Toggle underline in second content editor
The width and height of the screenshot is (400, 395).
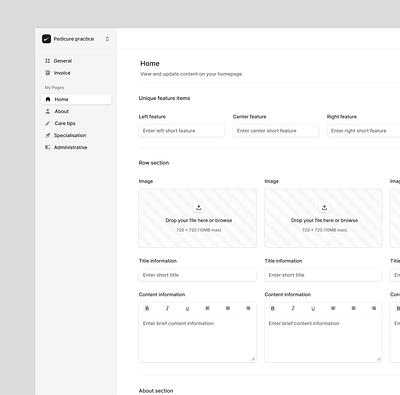(313, 308)
